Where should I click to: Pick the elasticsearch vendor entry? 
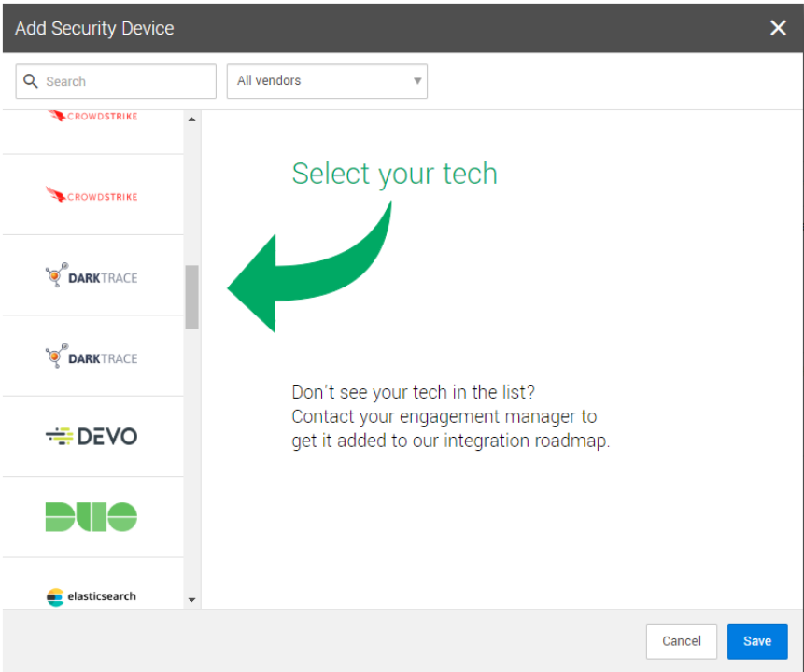[x=92, y=584]
